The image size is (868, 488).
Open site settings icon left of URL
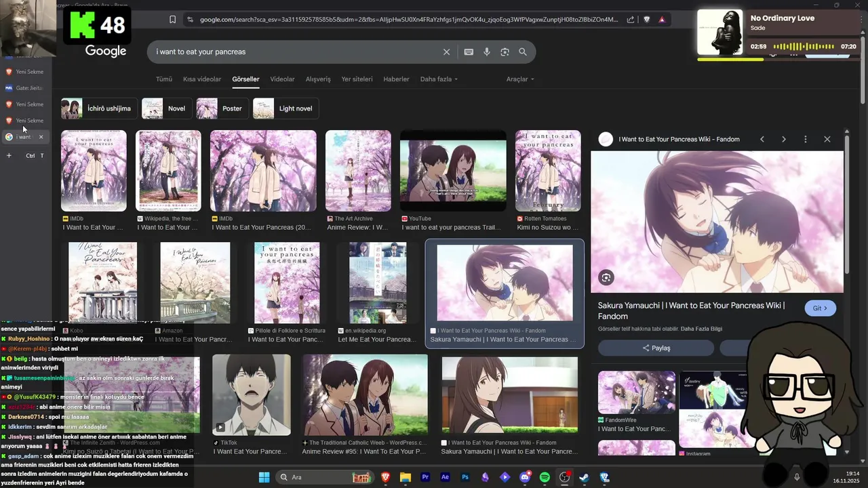pyautogui.click(x=190, y=20)
